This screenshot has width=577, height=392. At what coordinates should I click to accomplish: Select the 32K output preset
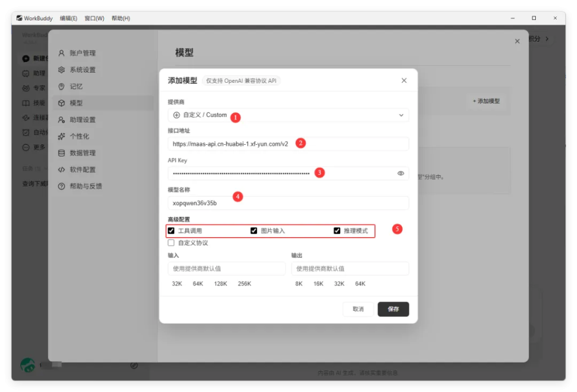click(x=339, y=283)
